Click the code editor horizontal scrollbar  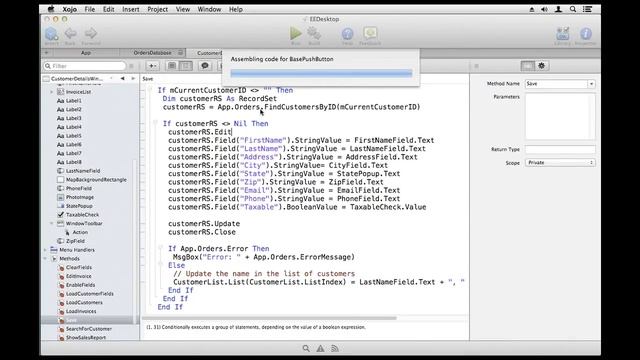point(269,318)
